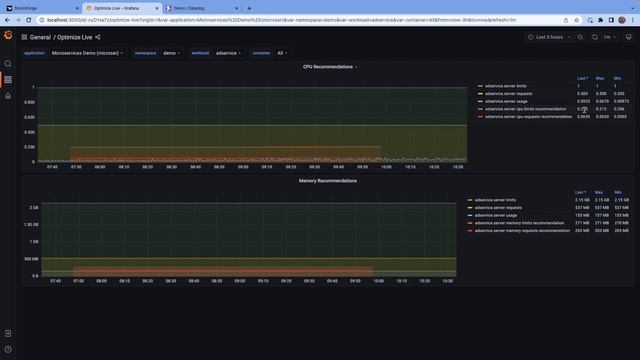Open the sidebar Search icon
The width and height of the screenshot is (640, 360).
point(8,63)
